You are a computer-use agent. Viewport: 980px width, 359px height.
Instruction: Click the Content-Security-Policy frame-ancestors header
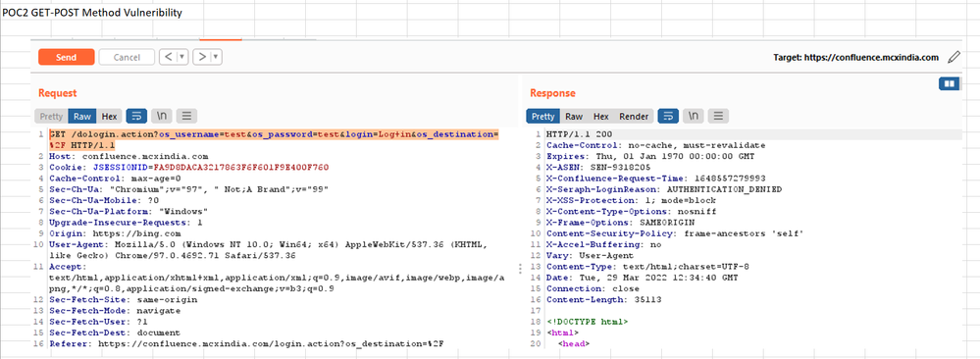pos(674,233)
